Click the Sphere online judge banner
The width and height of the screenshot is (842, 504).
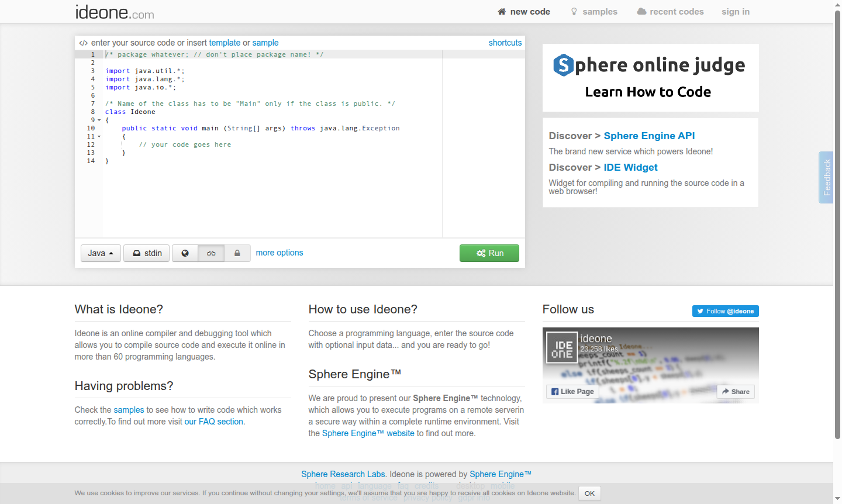[650, 77]
